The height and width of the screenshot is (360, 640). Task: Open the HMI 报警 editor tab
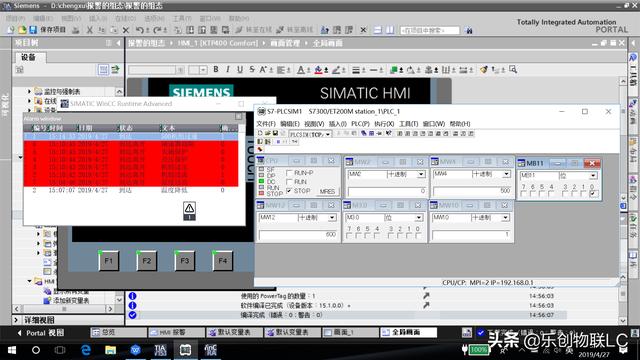tap(176, 333)
